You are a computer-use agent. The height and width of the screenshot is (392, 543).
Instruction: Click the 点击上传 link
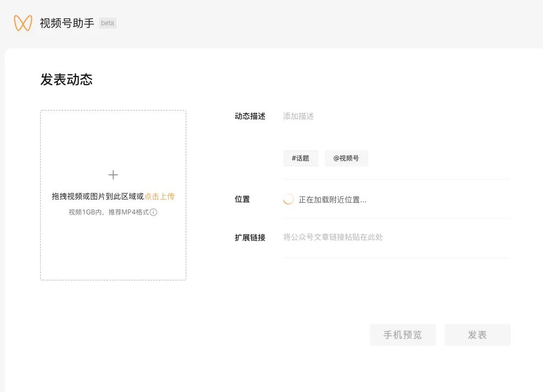point(159,196)
